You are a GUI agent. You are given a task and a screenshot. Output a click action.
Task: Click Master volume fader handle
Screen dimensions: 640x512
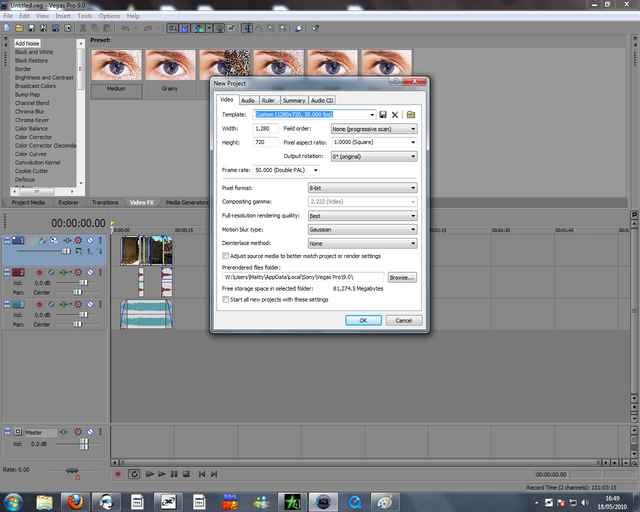[x=84, y=444]
